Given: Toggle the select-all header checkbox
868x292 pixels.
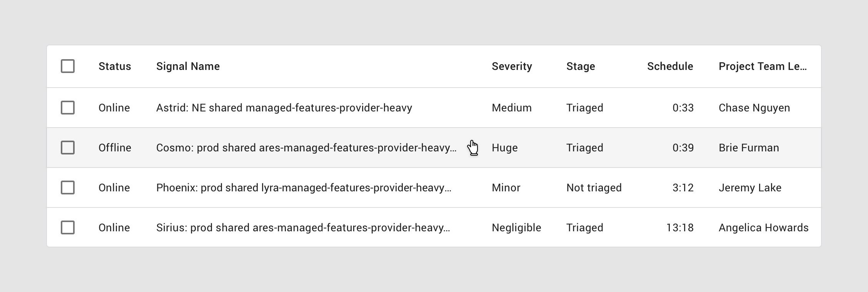Looking at the screenshot, I should pyautogui.click(x=68, y=66).
